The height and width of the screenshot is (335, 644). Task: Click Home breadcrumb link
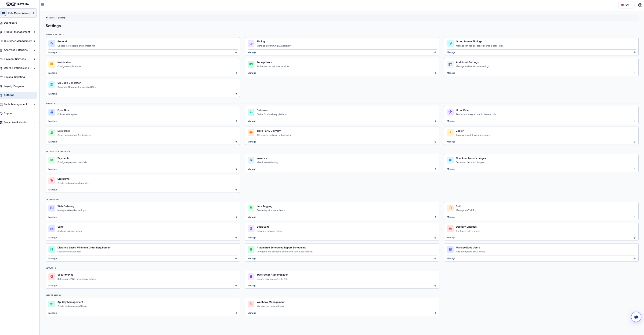[x=50, y=18]
